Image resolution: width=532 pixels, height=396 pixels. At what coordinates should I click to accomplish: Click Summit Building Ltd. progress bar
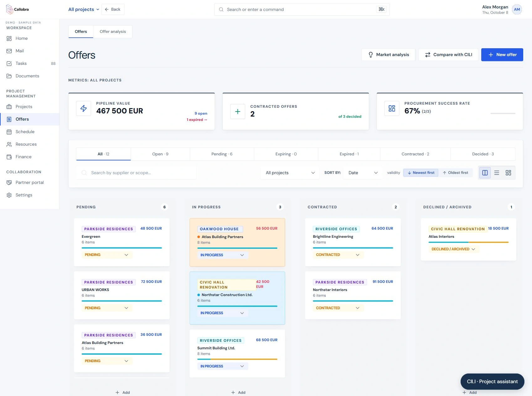(237, 359)
